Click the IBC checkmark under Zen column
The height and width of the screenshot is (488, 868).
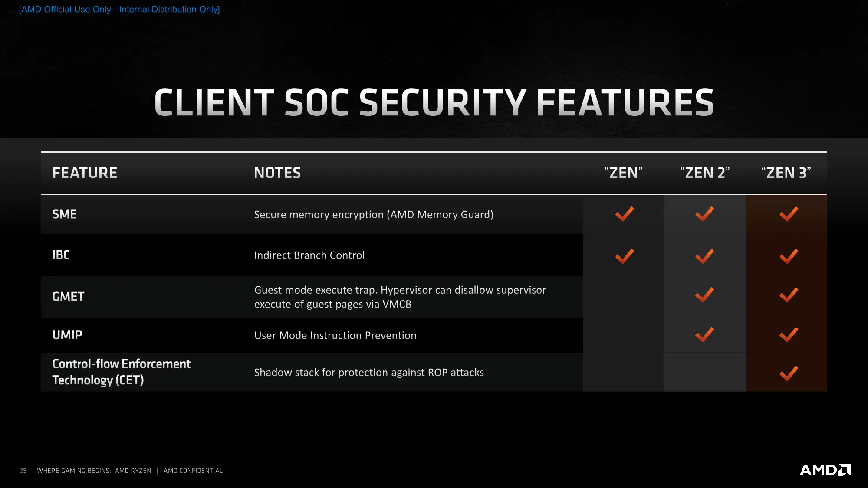tap(625, 256)
